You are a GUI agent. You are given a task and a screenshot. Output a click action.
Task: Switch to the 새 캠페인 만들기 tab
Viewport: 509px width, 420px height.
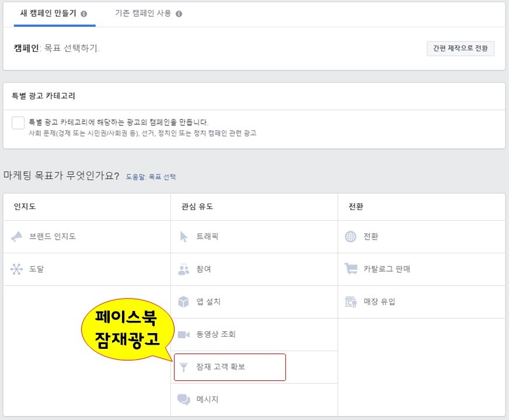pyautogui.click(x=48, y=13)
